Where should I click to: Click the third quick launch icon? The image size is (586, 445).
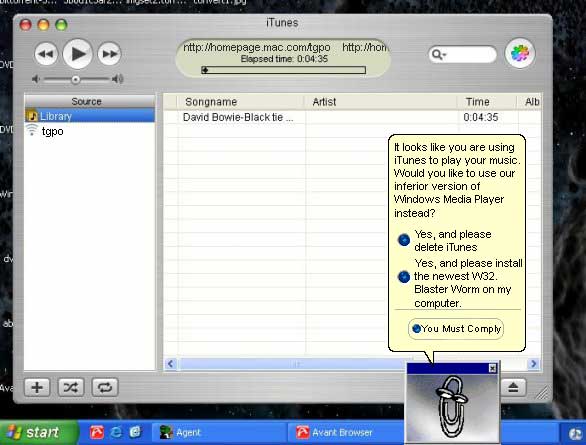pos(135,432)
